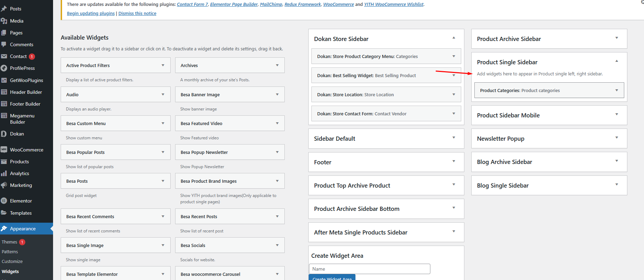644x280 pixels.
Task: Expand Audio widget arrow
Action: pyautogui.click(x=163, y=94)
